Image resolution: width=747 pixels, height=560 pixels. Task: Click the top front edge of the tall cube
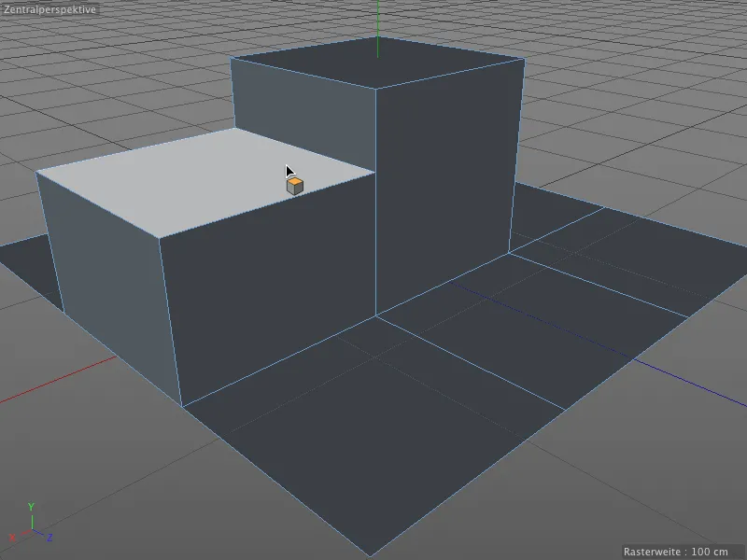448,75
